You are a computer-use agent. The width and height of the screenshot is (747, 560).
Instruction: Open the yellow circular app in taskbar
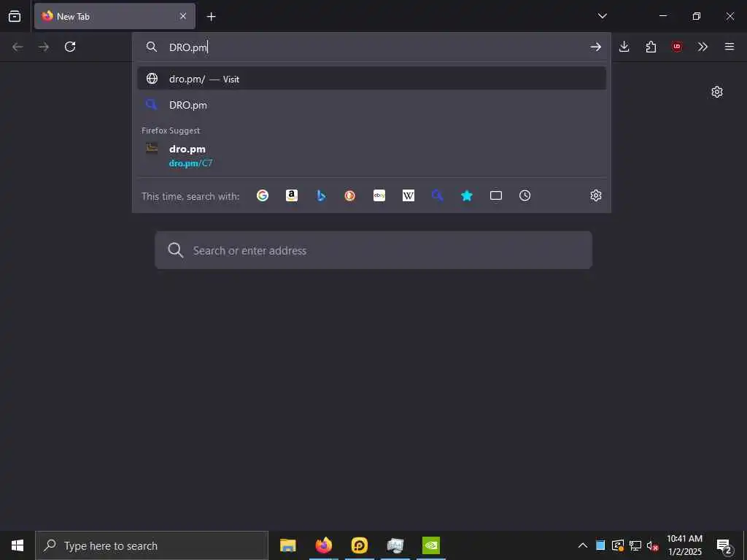coord(359,545)
